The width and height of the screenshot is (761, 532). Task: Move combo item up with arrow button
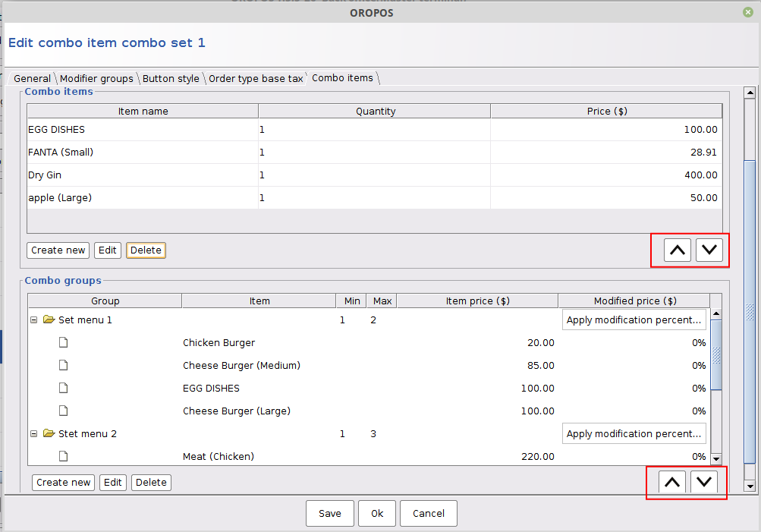[677, 250]
